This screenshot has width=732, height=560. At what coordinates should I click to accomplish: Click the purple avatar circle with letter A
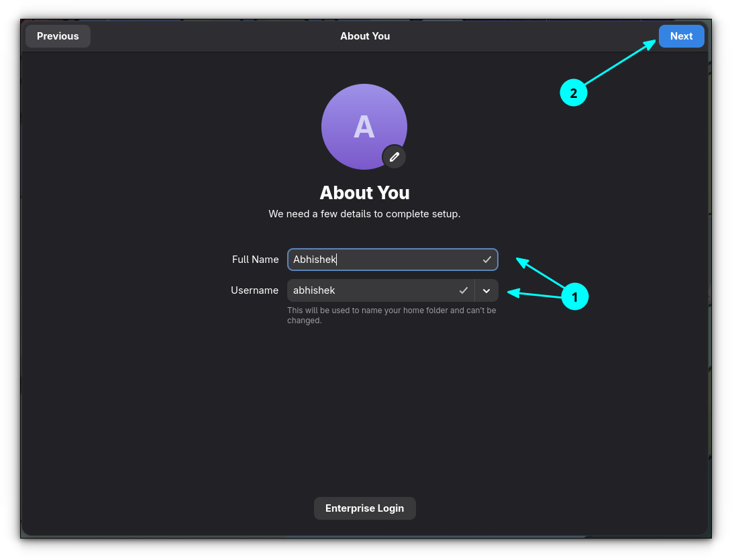(x=364, y=127)
